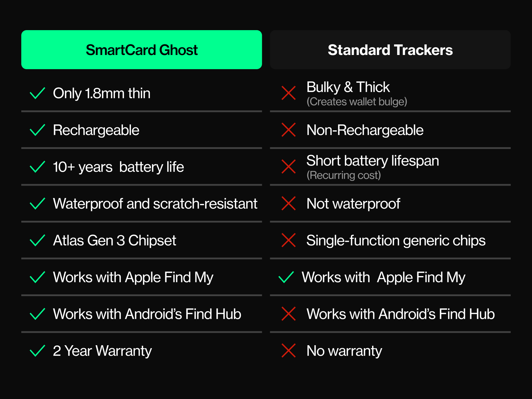Click the Works with Android's Find Hub text in SmartCard column
The width and height of the screenshot is (532, 399).
click(147, 314)
